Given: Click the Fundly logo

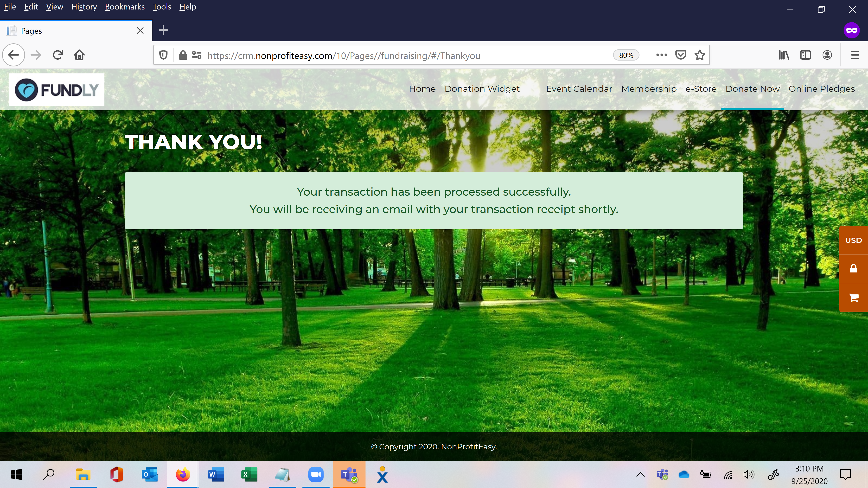Looking at the screenshot, I should click(56, 90).
